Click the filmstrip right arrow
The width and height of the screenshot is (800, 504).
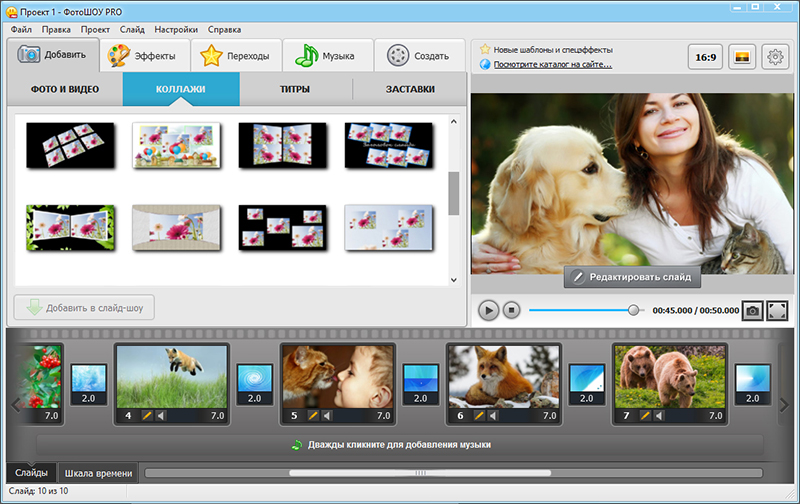pos(784,405)
